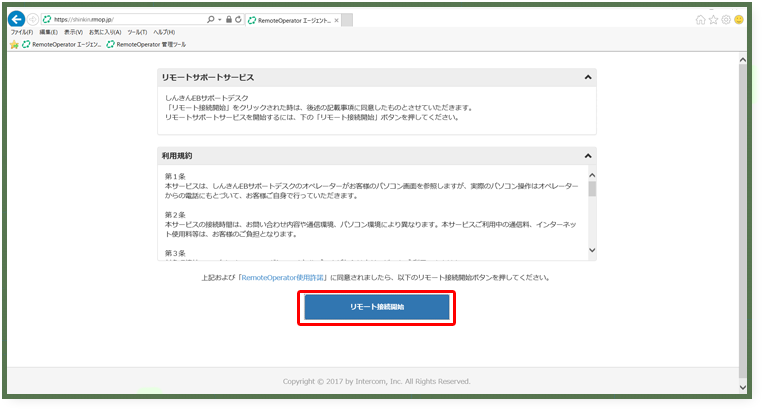Click the add-to-favorites-bar star icon

click(x=14, y=44)
